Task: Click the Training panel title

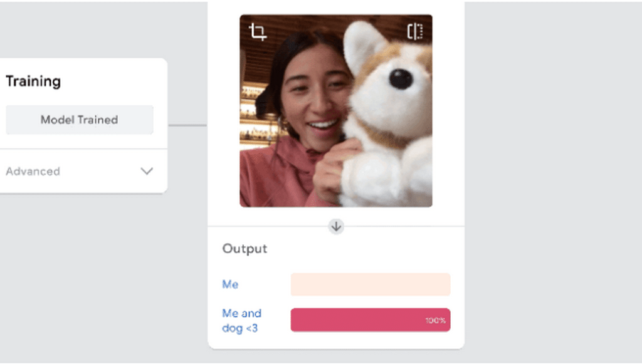Action: tap(33, 81)
